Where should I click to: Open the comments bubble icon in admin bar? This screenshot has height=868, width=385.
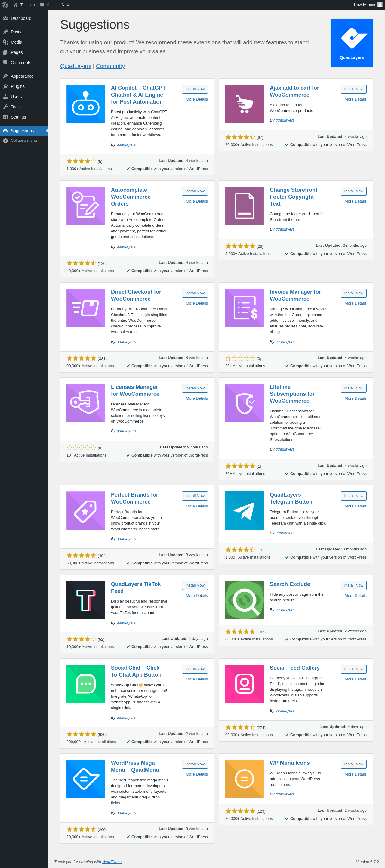click(x=42, y=5)
